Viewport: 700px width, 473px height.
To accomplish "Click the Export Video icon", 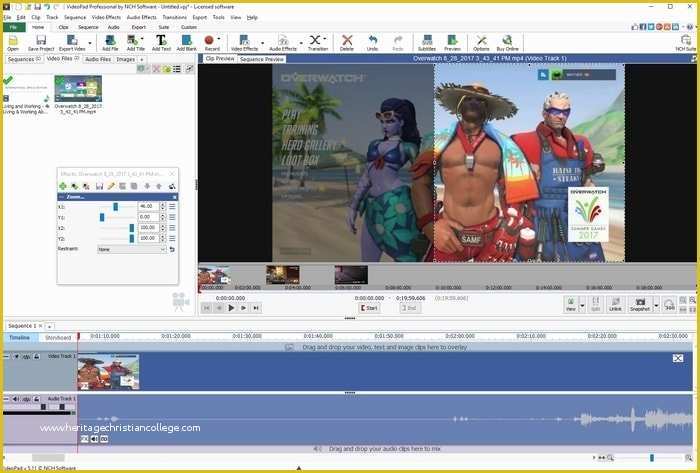I will point(72,43).
